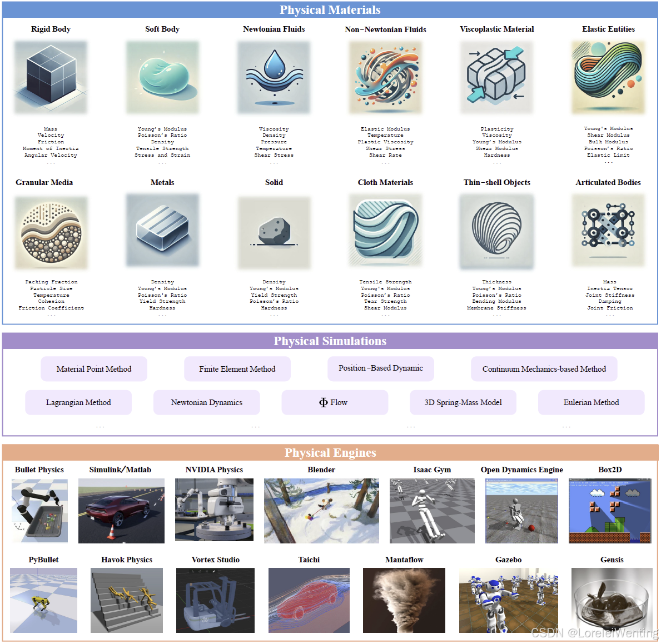Select the Havok Physics stairs thumbnail
The width and height of the screenshot is (661, 644).
point(126,600)
